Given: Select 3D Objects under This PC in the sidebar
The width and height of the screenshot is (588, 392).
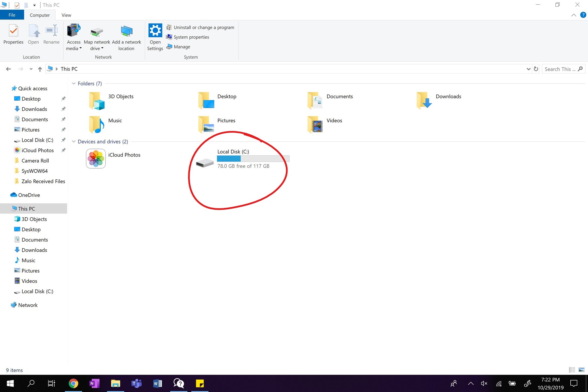Looking at the screenshot, I should point(31,219).
